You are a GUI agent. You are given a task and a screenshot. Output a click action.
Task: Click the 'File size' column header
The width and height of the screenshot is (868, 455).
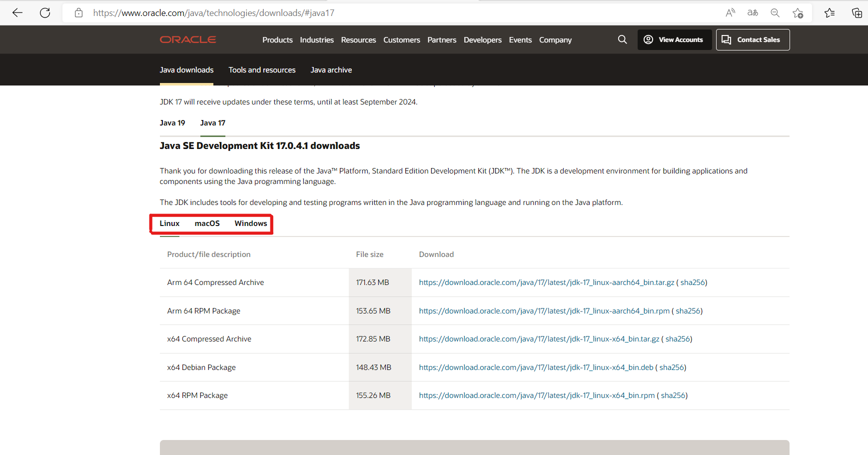coord(369,254)
